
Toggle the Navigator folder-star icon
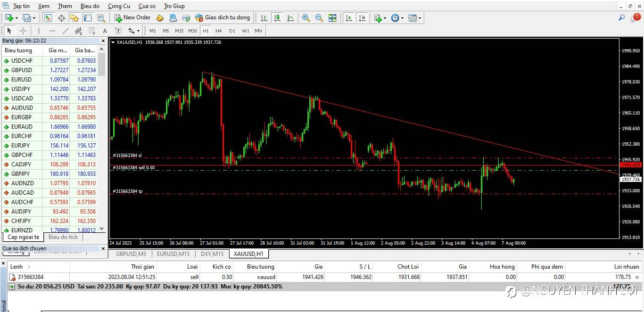click(x=74, y=18)
